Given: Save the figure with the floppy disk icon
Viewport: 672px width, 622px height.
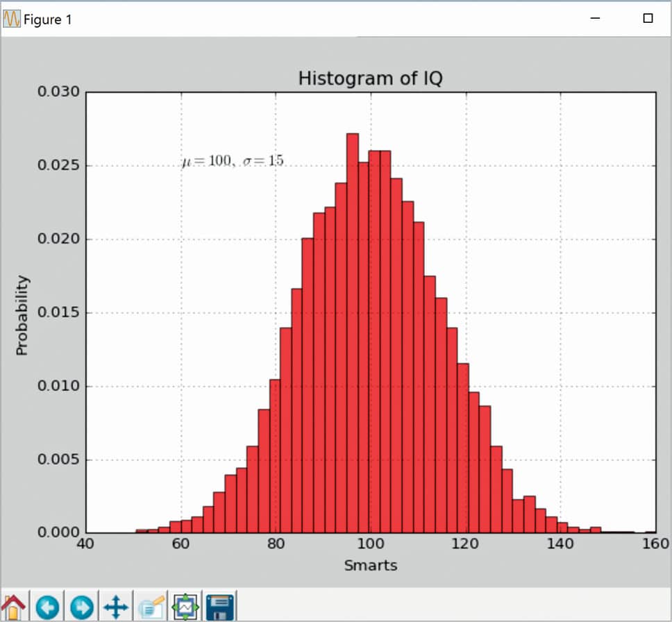Looking at the screenshot, I should coord(220,606).
